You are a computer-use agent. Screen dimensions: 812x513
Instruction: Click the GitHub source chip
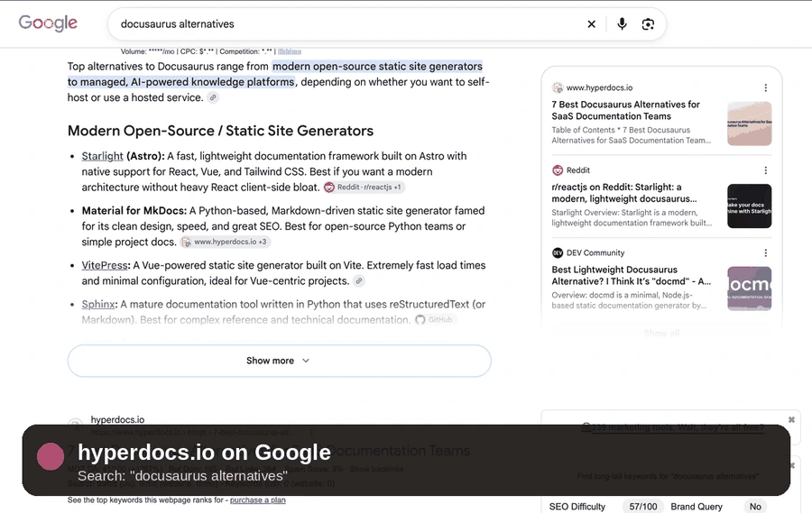pyautogui.click(x=435, y=319)
